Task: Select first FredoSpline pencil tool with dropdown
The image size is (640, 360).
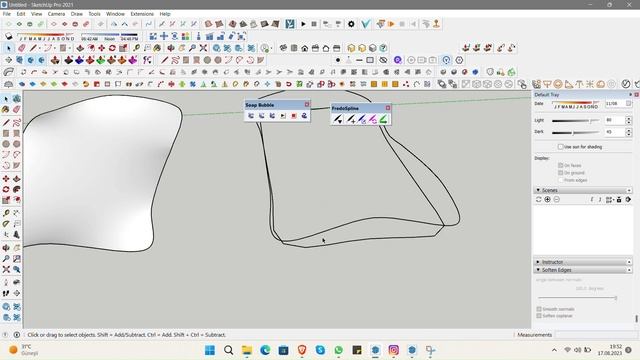Action: click(x=338, y=119)
